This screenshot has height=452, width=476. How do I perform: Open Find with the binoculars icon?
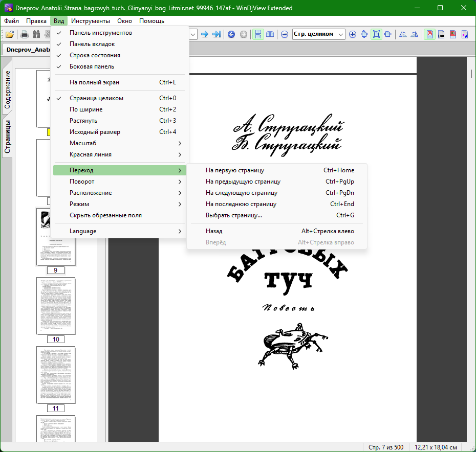[36, 34]
